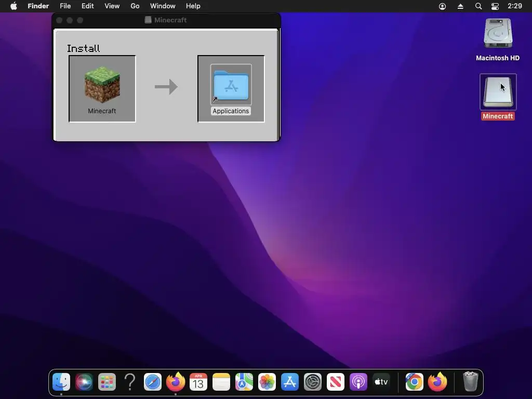532x399 pixels.
Task: Open Podcasts from the dock
Action: [x=358, y=382]
